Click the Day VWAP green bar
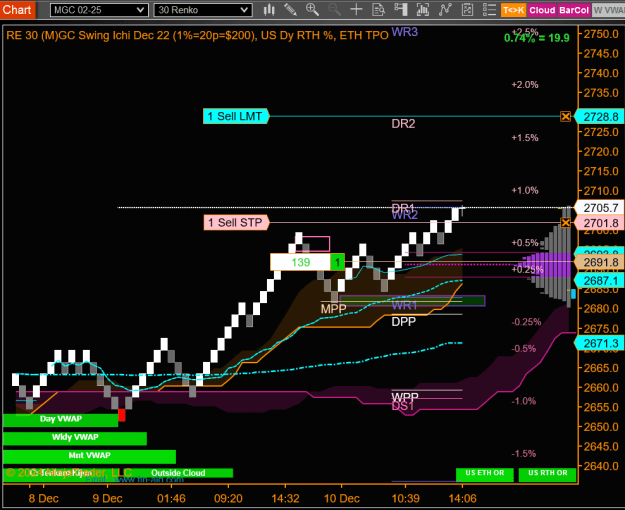This screenshot has width=625, height=510. point(61,419)
